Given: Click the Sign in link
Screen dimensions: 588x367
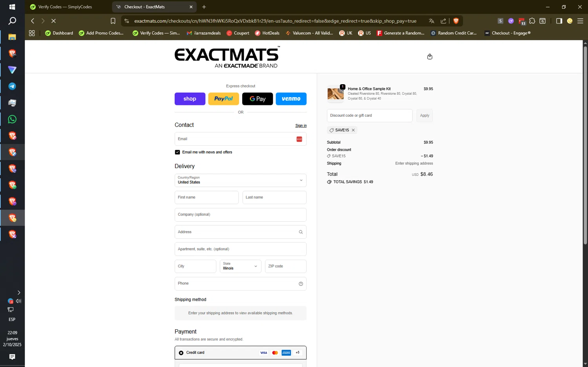Looking at the screenshot, I should [301, 126].
